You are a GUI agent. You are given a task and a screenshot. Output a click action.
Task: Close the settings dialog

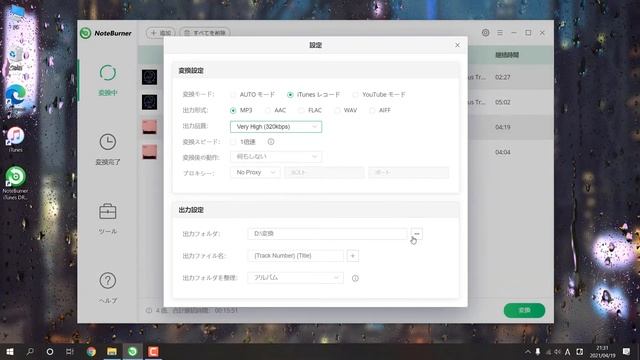(457, 45)
